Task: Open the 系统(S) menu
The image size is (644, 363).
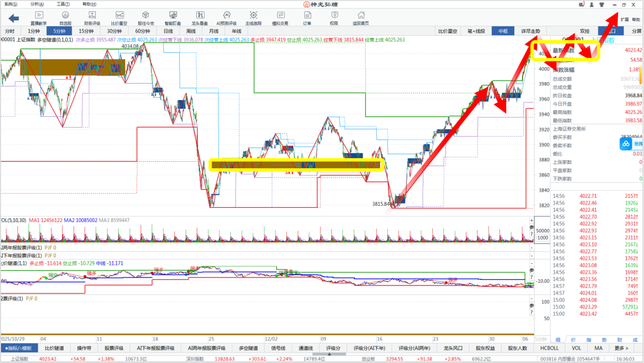Action: (x=11, y=4)
